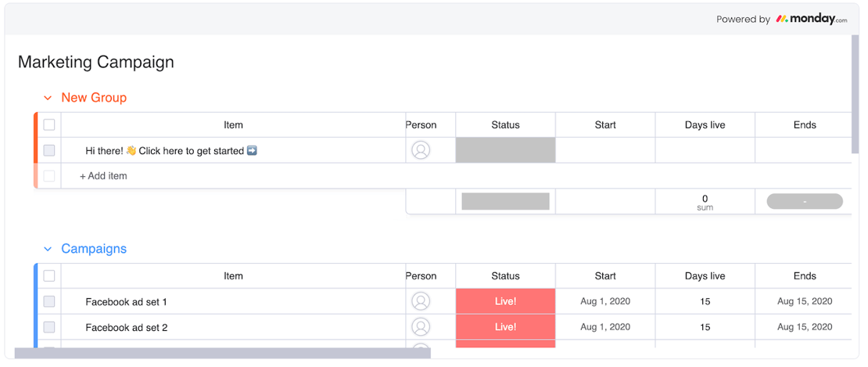Click Status column header in New Group
This screenshot has width=868, height=367.
[x=505, y=125]
